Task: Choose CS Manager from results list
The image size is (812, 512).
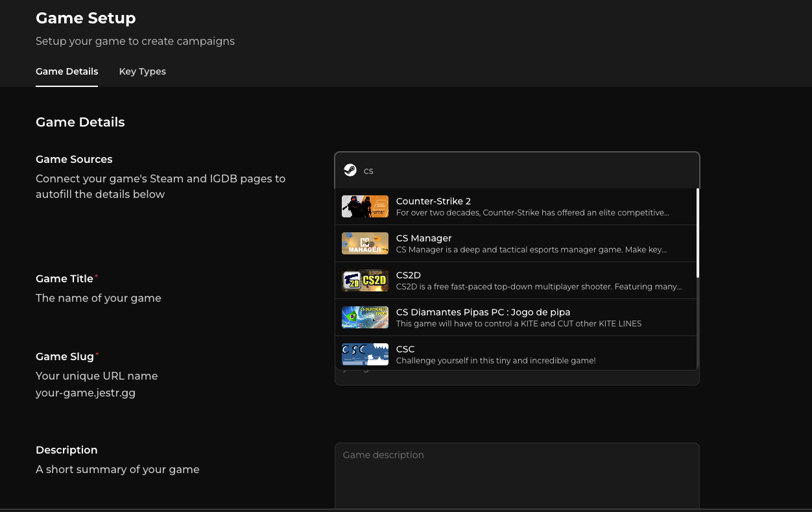Action: click(516, 243)
